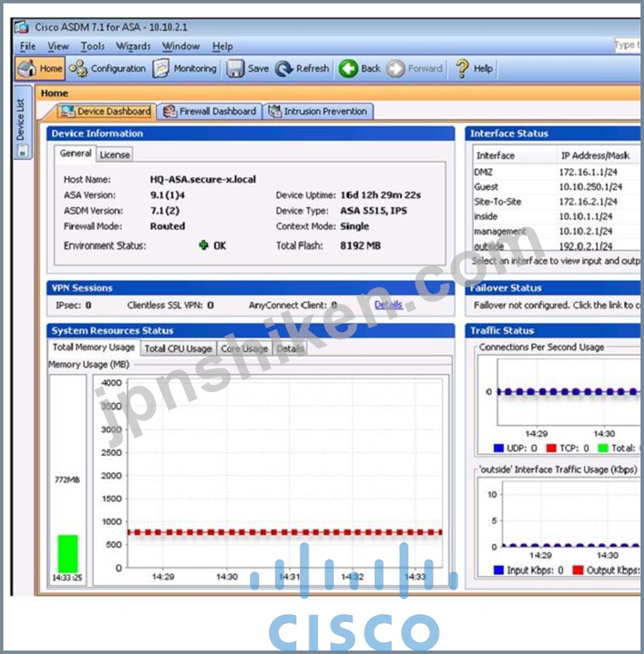This screenshot has width=644, height=654.
Task: Click the Help question mark icon
Action: point(461,68)
